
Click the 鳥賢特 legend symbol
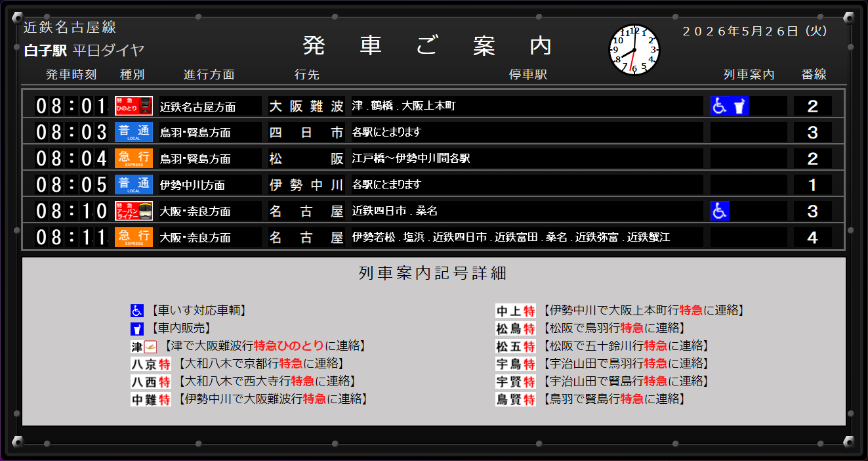516,399
